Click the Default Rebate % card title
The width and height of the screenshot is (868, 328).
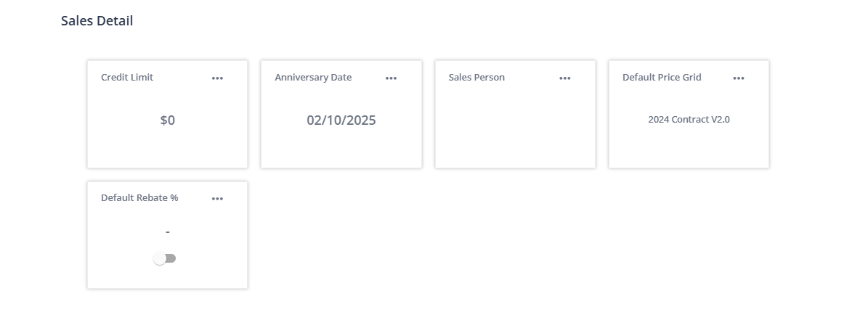pyautogui.click(x=139, y=197)
